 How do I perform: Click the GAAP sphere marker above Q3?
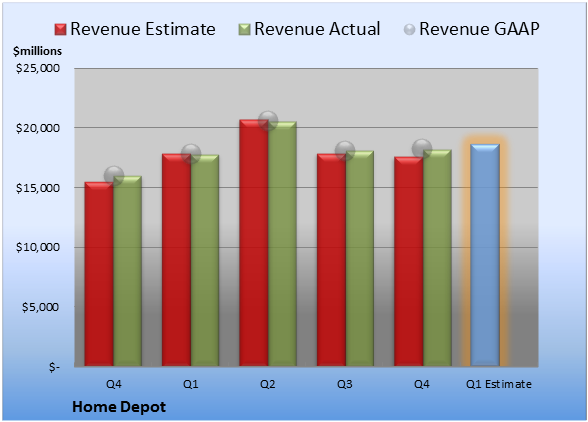pos(345,151)
